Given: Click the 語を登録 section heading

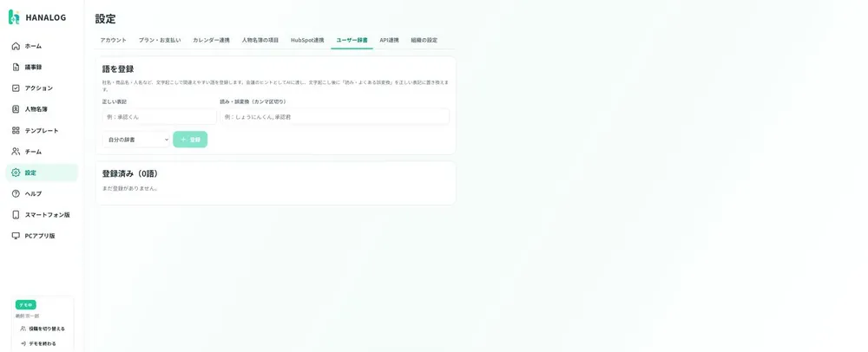Looking at the screenshot, I should tap(118, 69).
